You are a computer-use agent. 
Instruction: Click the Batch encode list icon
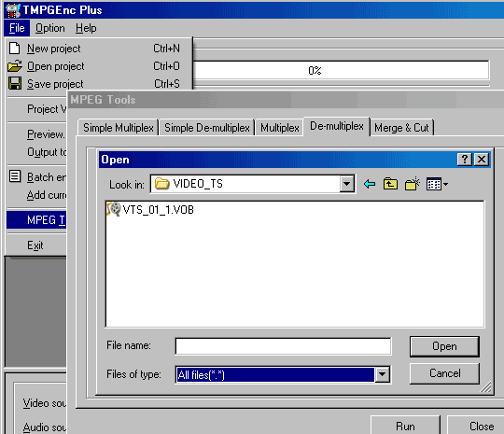tap(15, 176)
